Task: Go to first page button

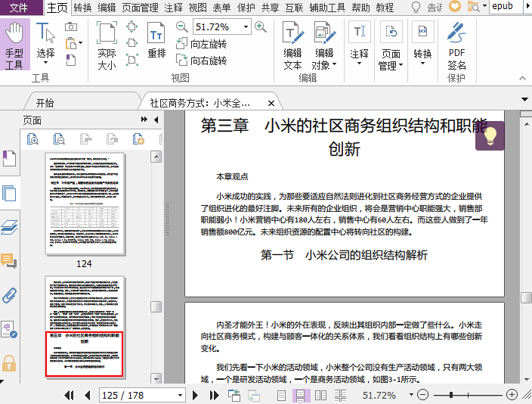Action: pyautogui.click(x=70, y=395)
